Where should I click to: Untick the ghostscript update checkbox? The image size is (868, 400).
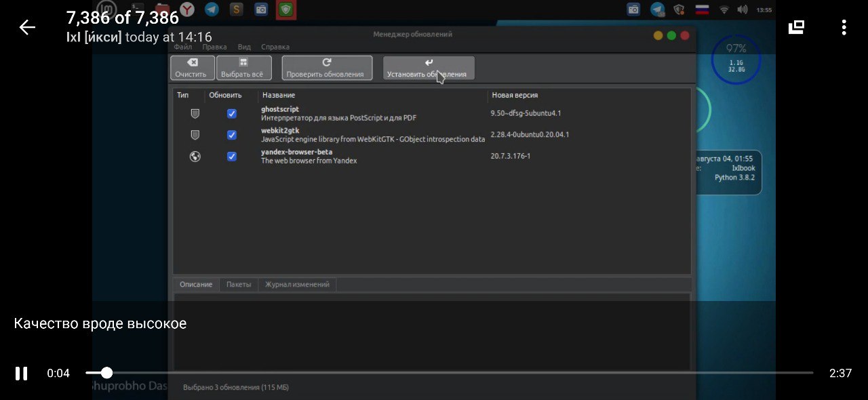pos(232,113)
